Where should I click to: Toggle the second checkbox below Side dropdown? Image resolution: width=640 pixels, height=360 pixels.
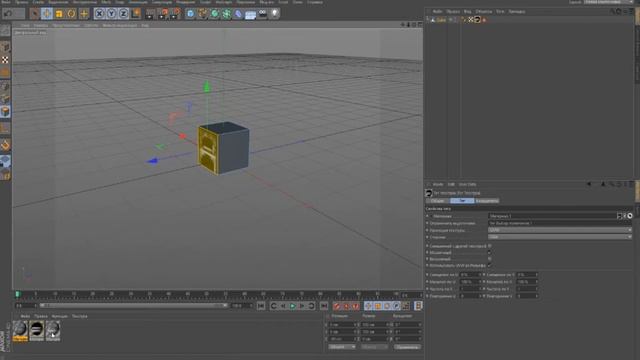point(489,253)
